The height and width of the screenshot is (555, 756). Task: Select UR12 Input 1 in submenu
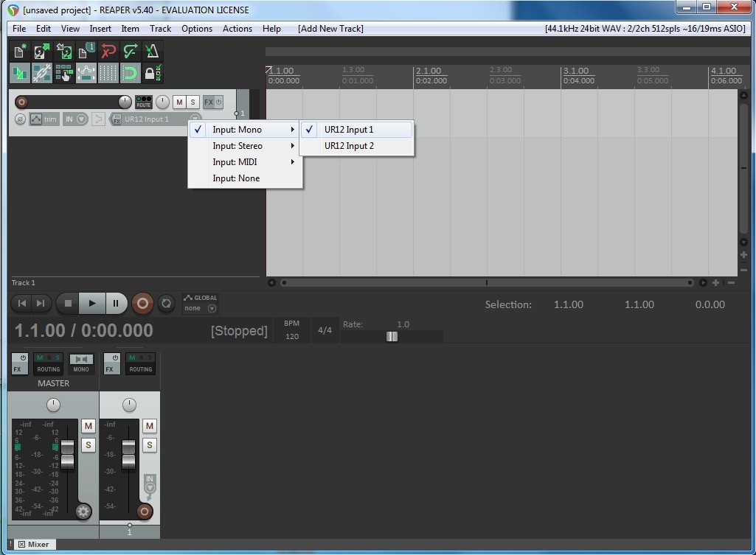(357, 130)
